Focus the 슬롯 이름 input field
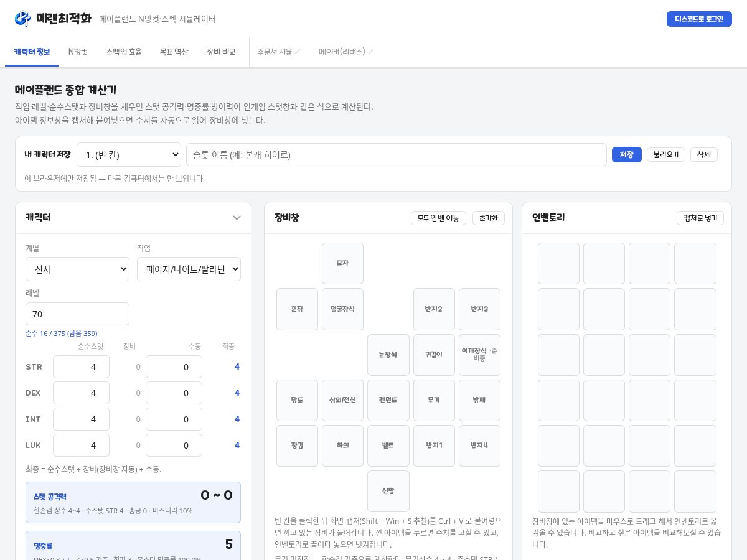 click(397, 155)
